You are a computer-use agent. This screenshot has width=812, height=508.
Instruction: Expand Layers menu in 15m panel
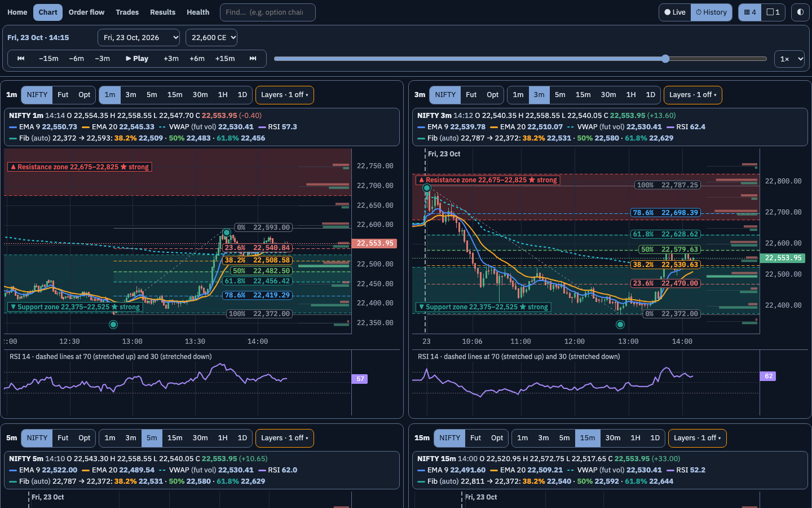coord(698,438)
